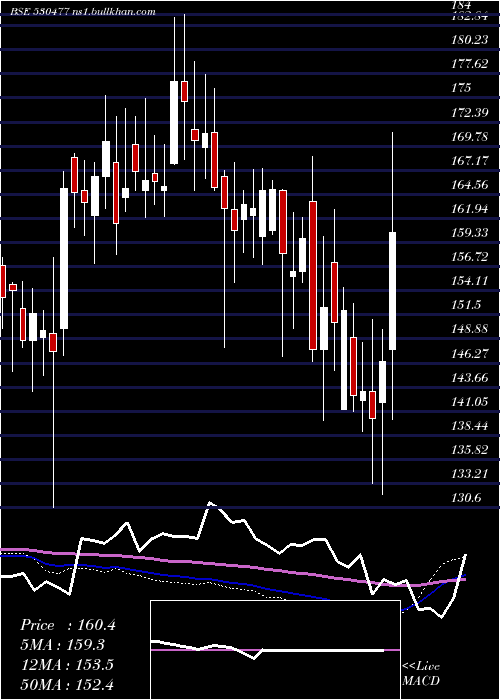Image resolution: width=500 pixels, height=700 pixels.
Task: Click the <<Live MACD label
Action: tap(421, 673)
